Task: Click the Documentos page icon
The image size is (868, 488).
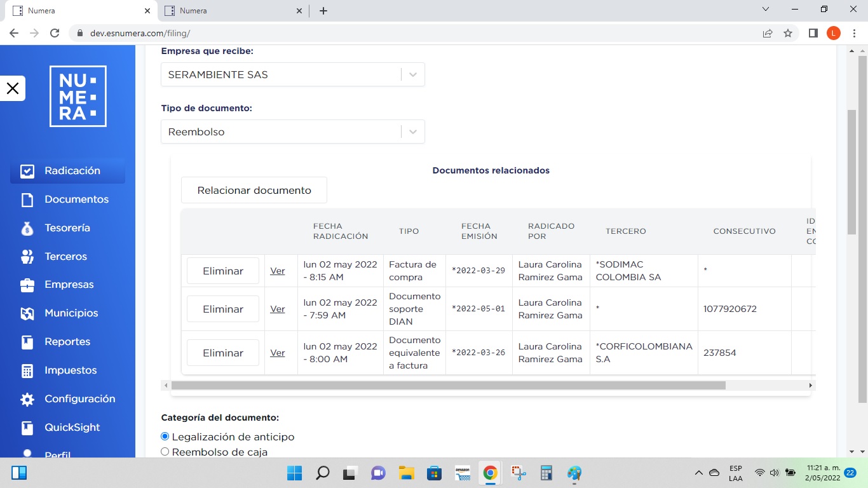Action: point(27,200)
